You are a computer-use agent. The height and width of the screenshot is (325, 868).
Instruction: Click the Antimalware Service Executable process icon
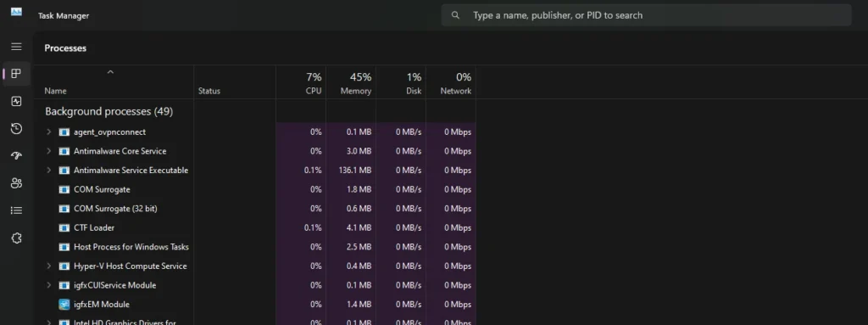click(64, 171)
